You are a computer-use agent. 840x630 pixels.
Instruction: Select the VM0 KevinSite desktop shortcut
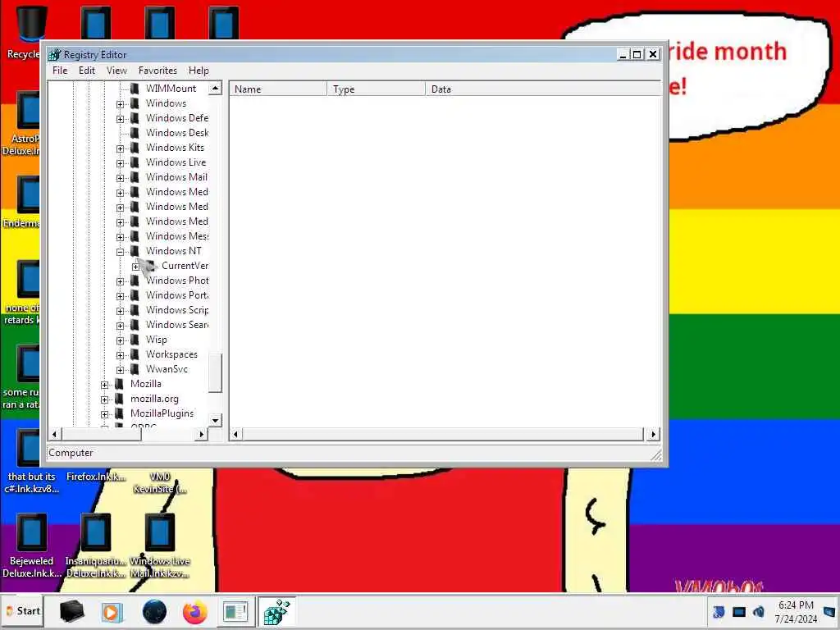coord(160,482)
